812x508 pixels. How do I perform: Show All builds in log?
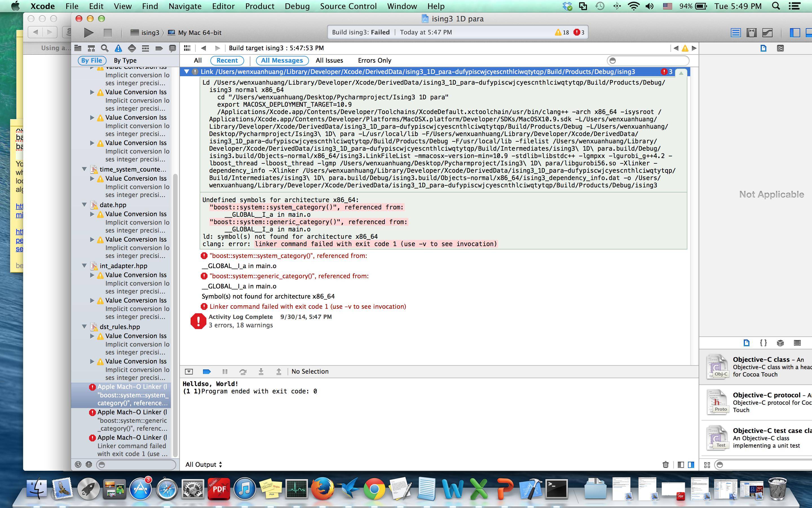198,60
